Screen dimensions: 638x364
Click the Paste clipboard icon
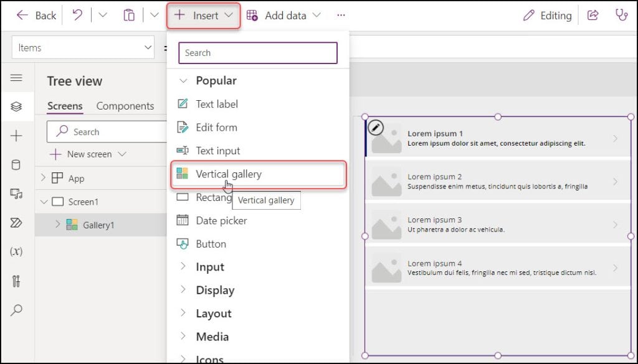click(129, 16)
